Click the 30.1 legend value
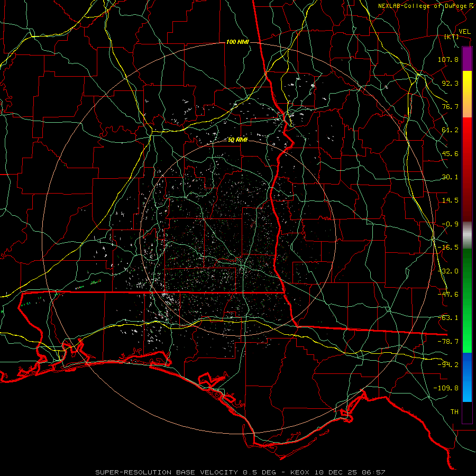The image size is (476, 476). pos(450,177)
